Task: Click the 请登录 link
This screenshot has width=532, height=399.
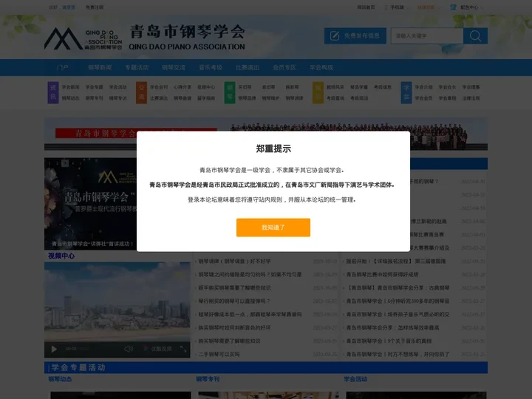Action: click(x=69, y=7)
